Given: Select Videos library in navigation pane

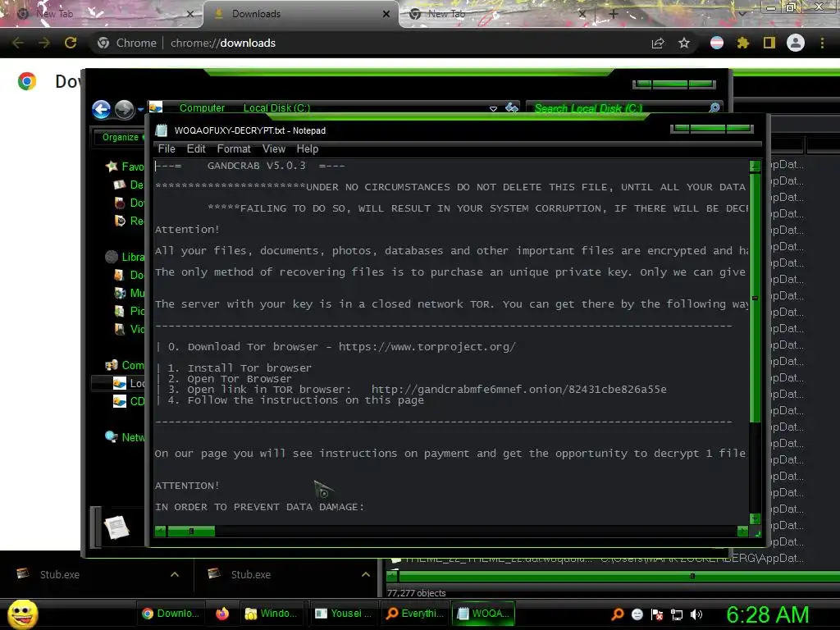Looking at the screenshot, I should tap(130, 329).
